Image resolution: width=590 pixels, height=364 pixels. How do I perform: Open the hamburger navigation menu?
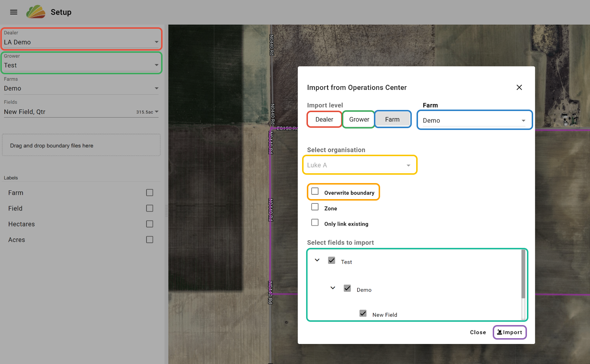13,12
